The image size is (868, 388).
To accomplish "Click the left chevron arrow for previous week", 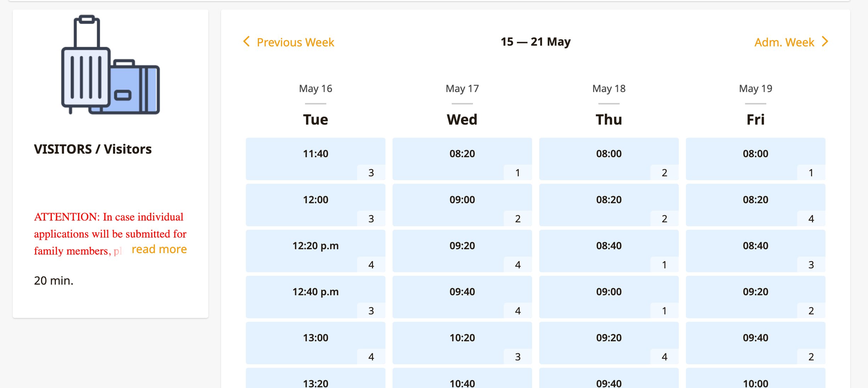I will pyautogui.click(x=247, y=41).
